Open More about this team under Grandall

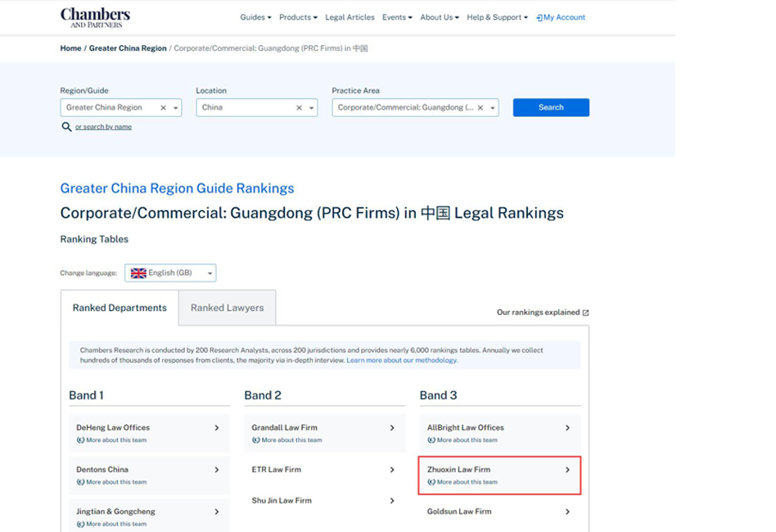(x=287, y=440)
